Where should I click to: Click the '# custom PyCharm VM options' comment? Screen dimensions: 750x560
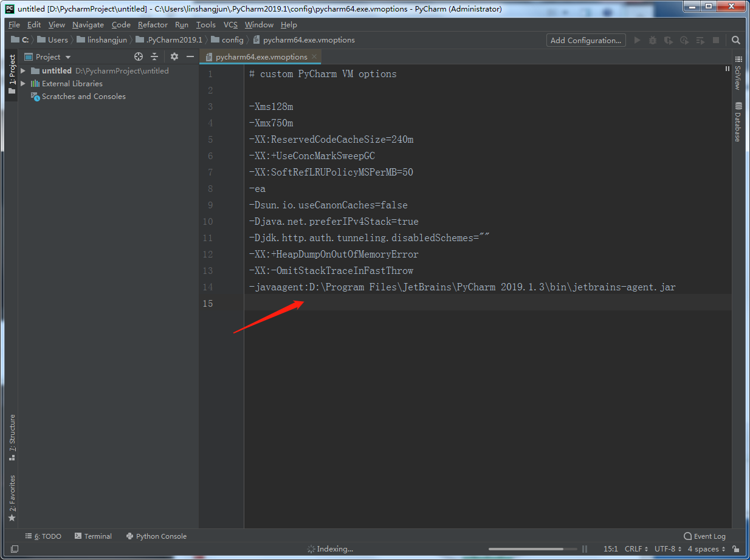click(x=323, y=74)
